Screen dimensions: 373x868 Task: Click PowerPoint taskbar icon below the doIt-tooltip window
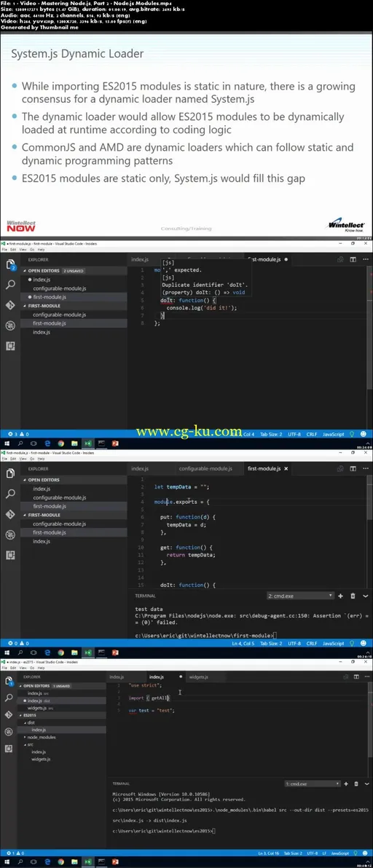(115, 443)
